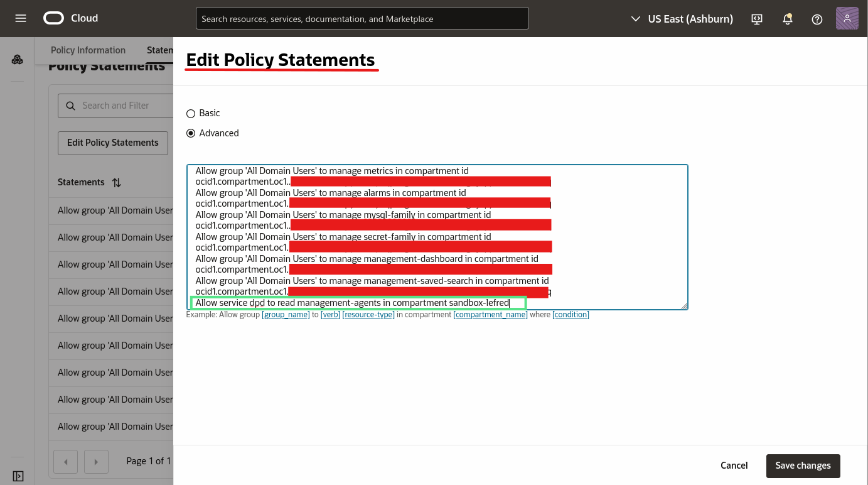Open the navigation hamburger menu

[20, 18]
